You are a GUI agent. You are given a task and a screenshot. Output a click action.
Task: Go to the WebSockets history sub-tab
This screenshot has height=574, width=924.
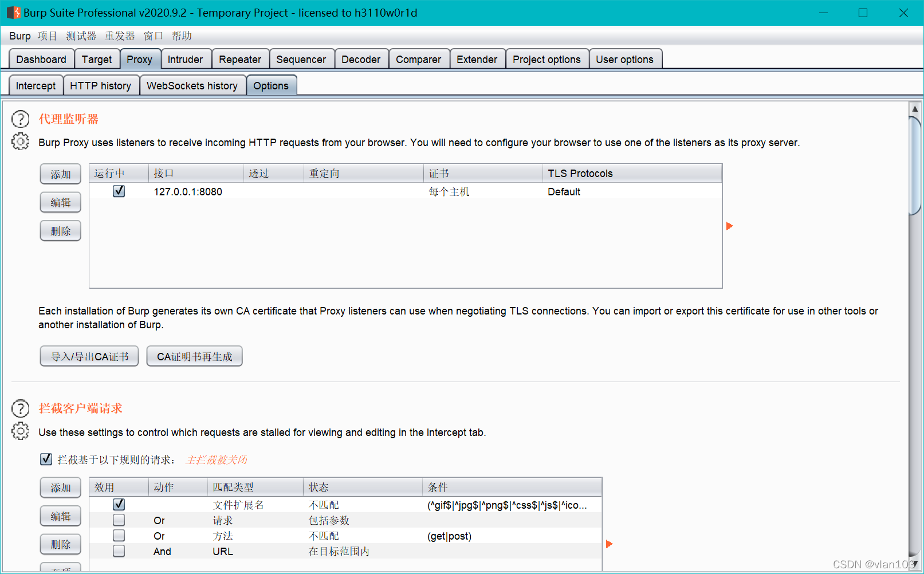(x=192, y=86)
